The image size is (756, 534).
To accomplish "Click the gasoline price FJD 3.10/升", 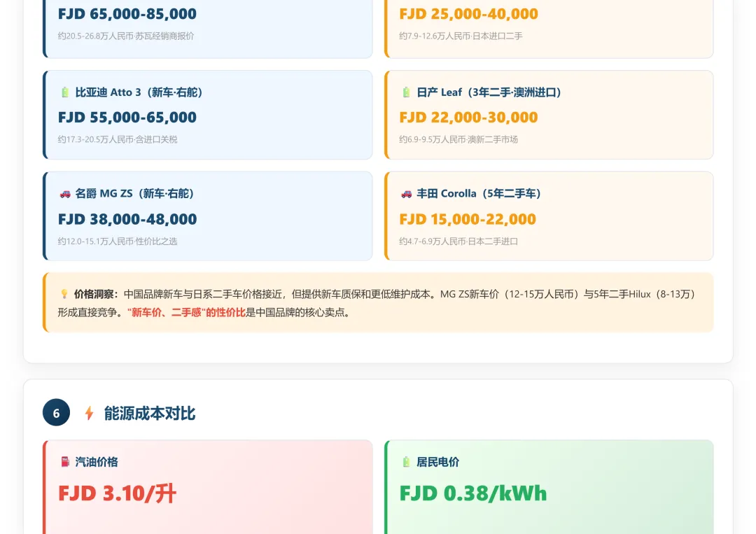I will click(x=117, y=493).
